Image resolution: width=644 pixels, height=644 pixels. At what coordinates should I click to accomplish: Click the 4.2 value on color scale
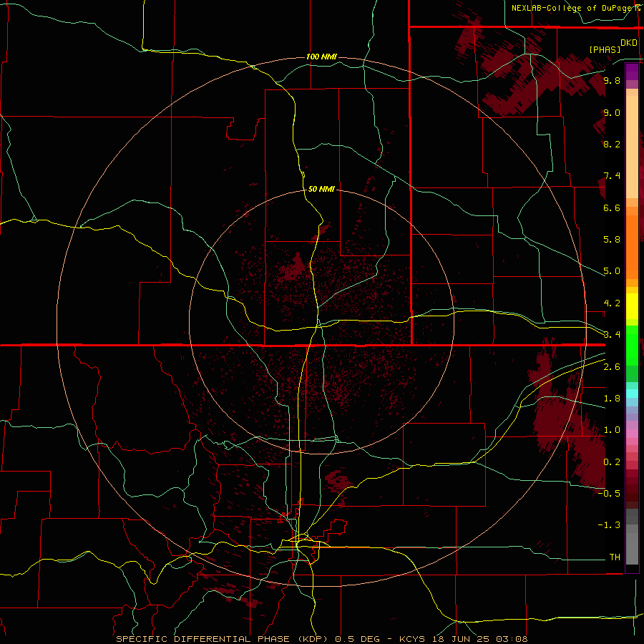click(x=612, y=303)
